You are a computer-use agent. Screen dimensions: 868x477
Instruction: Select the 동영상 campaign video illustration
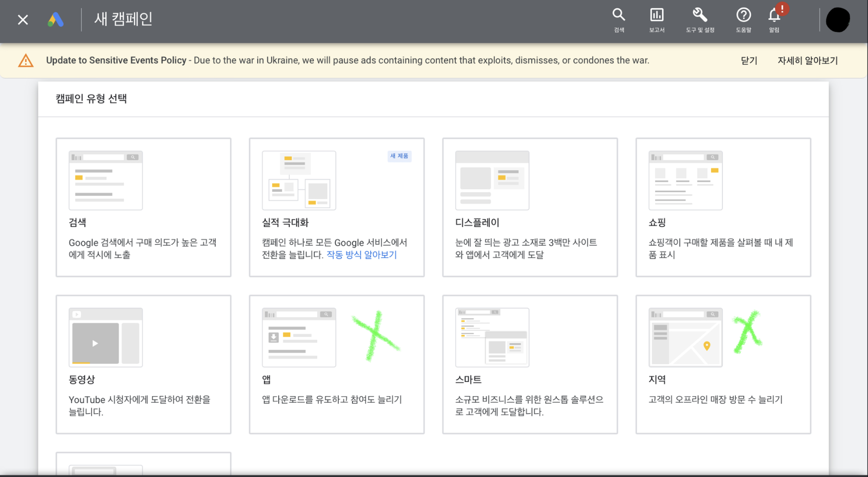105,337
